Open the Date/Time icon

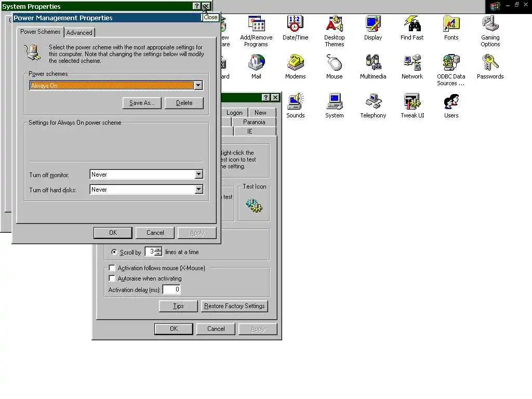click(295, 28)
